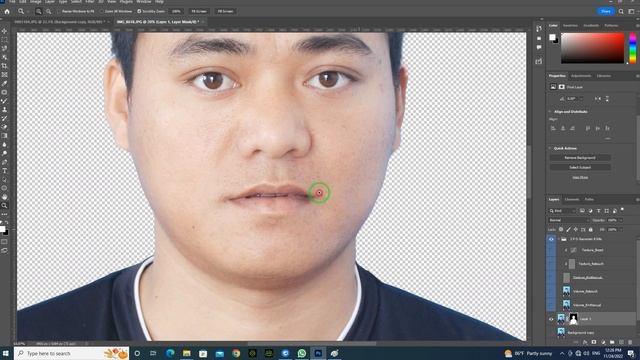Open the Comments panel icon
The width and height of the screenshot is (640, 360).
[539, 48]
